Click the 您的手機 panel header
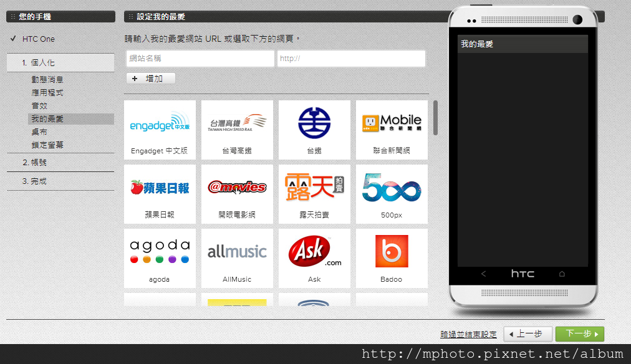This screenshot has width=631, height=364. point(60,16)
